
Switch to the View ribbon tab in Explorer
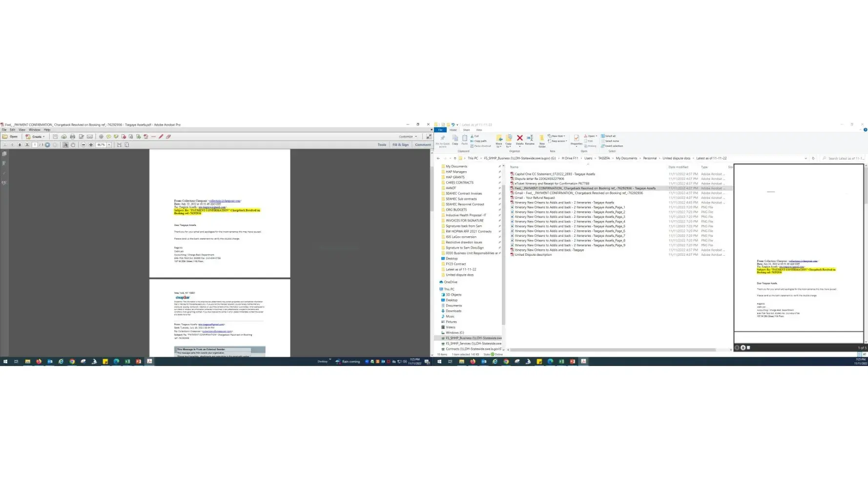[x=479, y=130]
